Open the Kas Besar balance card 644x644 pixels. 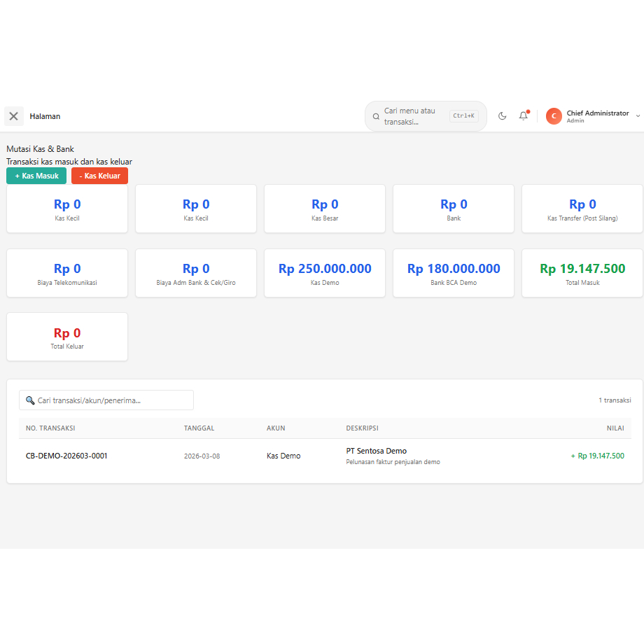tap(325, 209)
